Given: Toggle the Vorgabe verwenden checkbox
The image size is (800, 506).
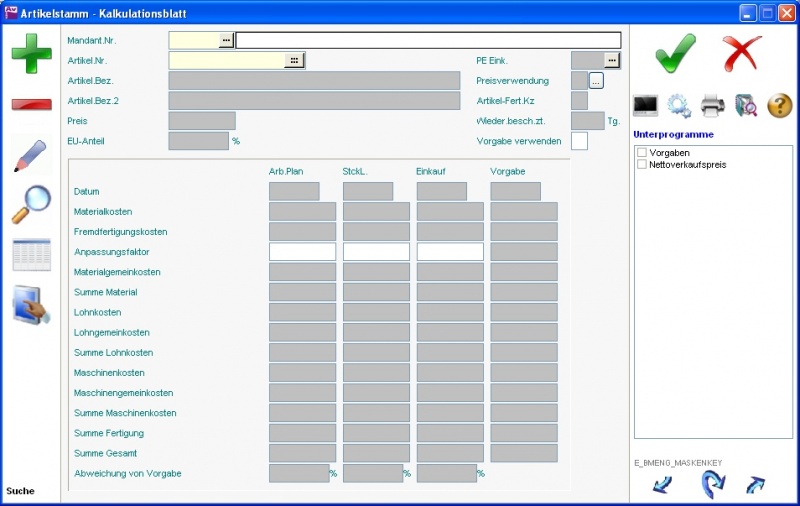Looking at the screenshot, I should pyautogui.click(x=579, y=141).
